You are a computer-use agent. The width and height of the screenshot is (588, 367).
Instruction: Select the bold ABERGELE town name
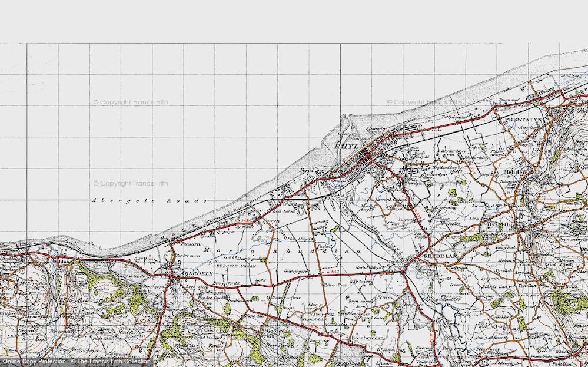197,273
